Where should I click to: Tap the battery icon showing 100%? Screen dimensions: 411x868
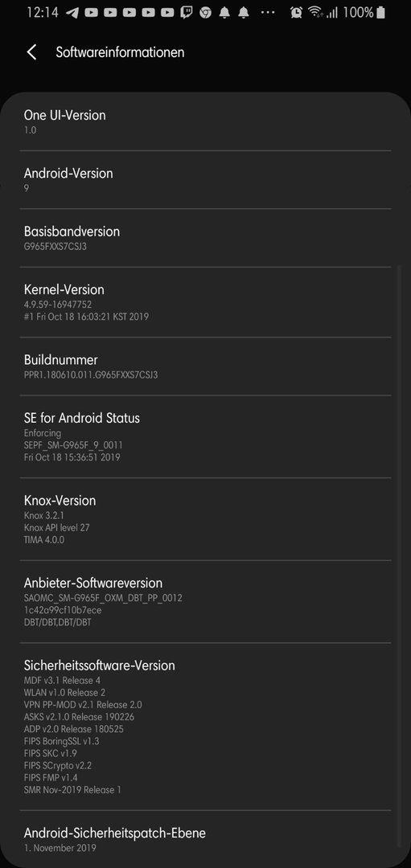click(x=380, y=12)
